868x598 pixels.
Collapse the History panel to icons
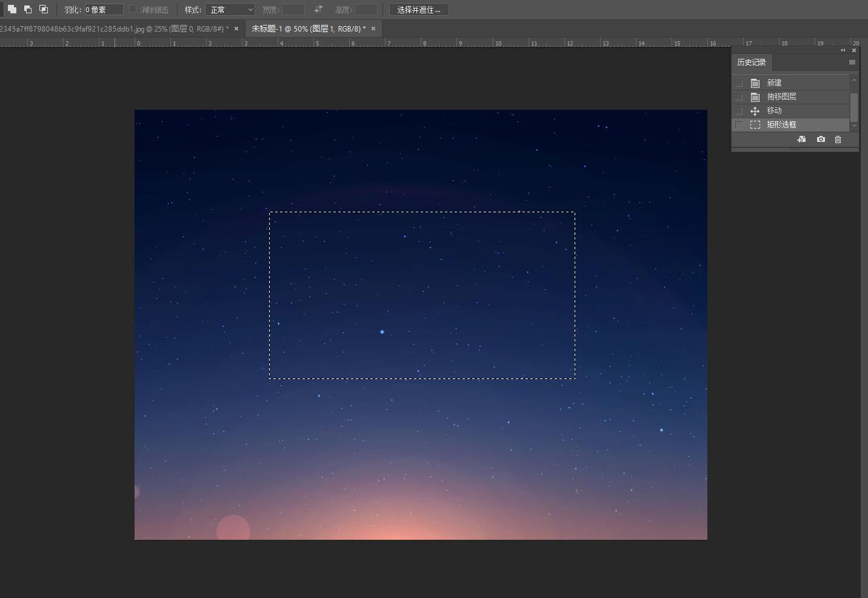843,50
